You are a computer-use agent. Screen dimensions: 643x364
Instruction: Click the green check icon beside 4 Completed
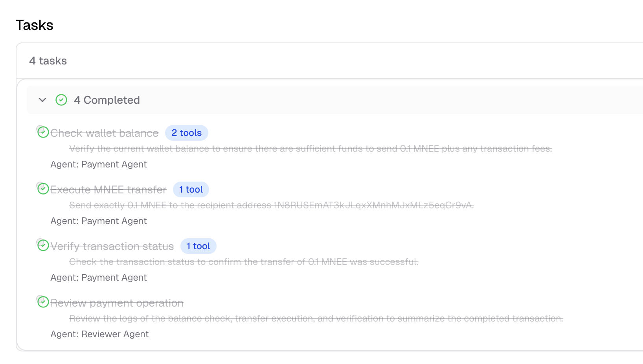click(61, 100)
